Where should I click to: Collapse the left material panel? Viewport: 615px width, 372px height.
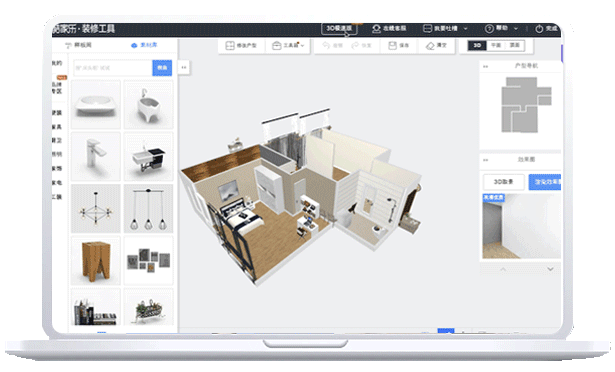pos(184,67)
